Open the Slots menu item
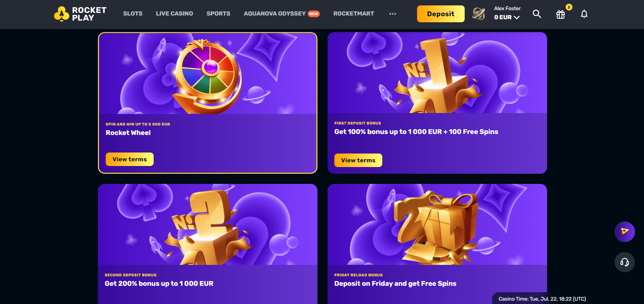 click(133, 13)
